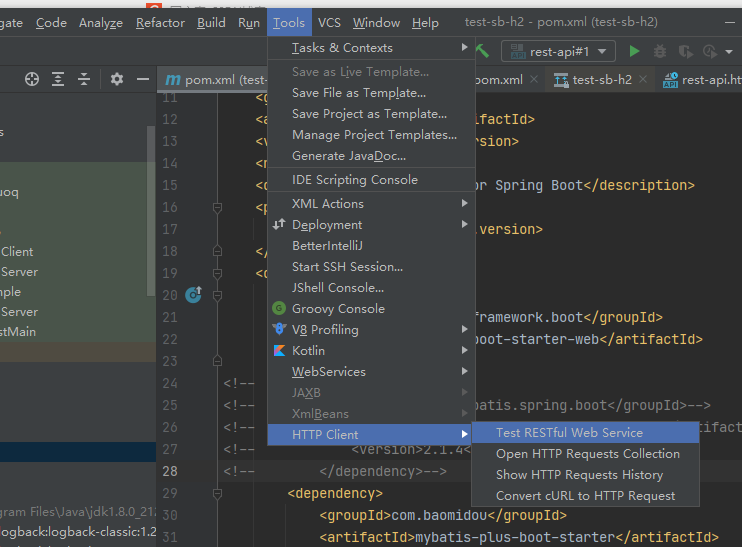The image size is (742, 547).
Task: Click the Debug bug icon
Action: 660,51
